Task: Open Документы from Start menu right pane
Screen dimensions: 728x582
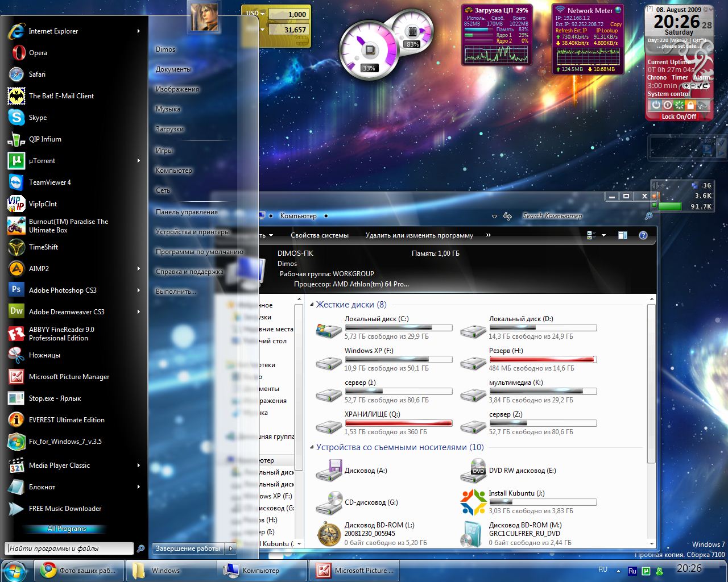Action: click(x=173, y=69)
